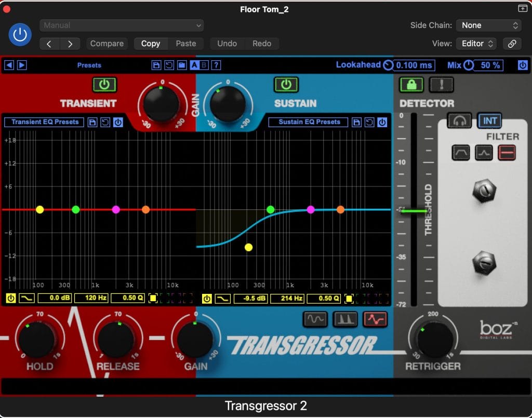Screen dimensions: 532x418
Task: Toggle the Transient section power button
Action: pyautogui.click(x=104, y=85)
